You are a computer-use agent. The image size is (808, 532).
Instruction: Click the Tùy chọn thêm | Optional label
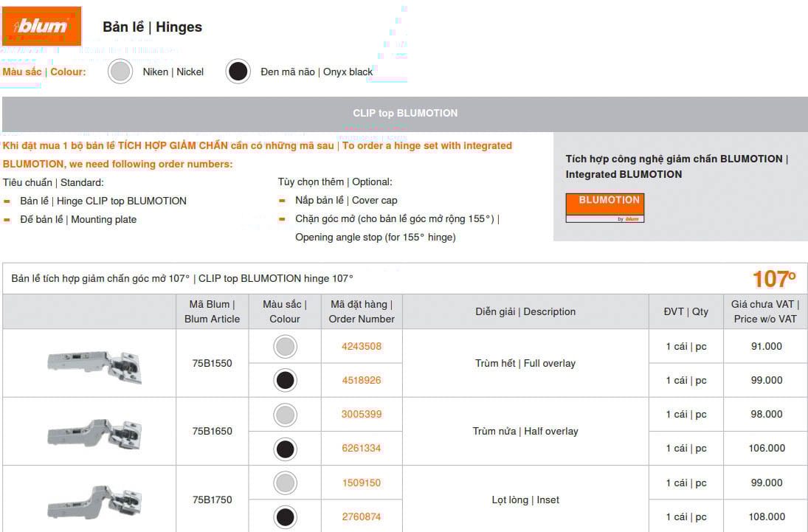point(335,182)
